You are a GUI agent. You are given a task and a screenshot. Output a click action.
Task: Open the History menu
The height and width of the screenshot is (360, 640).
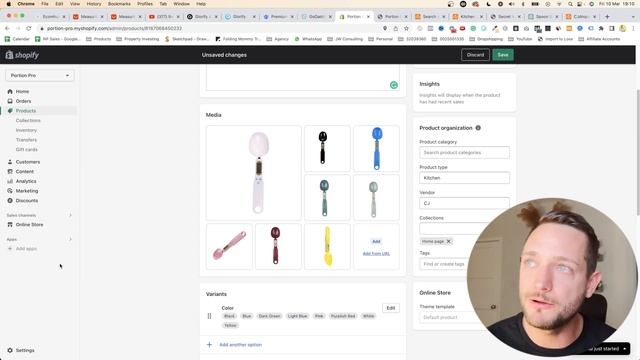[94, 4]
